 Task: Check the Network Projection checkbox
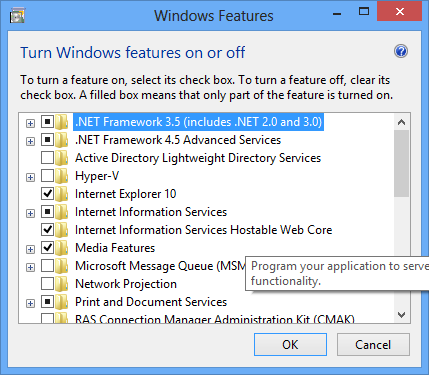click(47, 283)
